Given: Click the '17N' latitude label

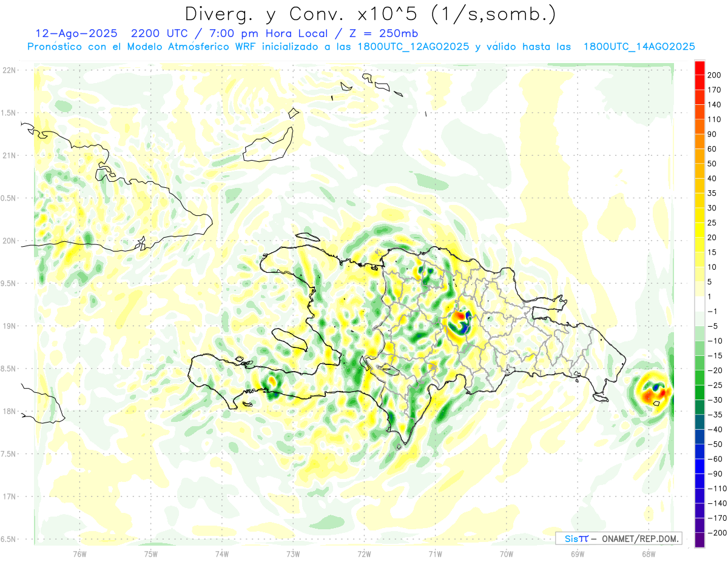Looking at the screenshot, I should (9, 497).
